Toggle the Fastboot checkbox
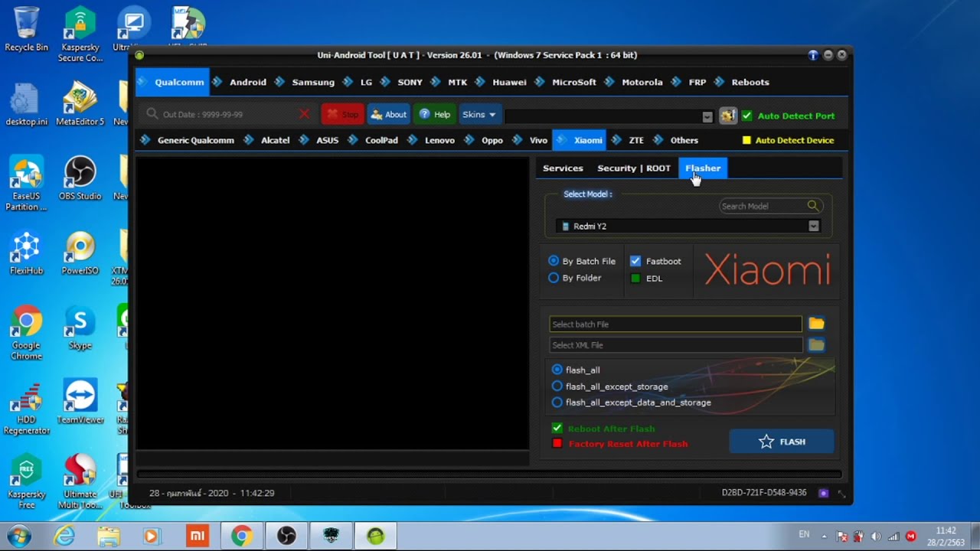The height and width of the screenshot is (551, 980). [635, 261]
